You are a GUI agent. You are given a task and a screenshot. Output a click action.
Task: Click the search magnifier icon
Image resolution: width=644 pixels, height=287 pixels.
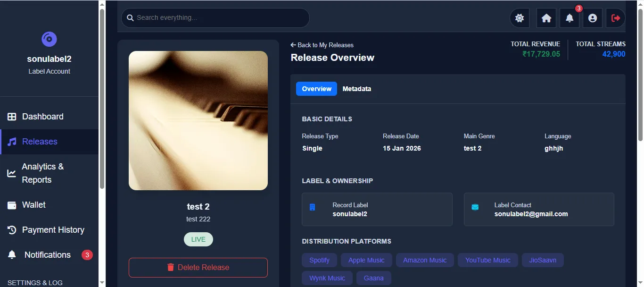(x=130, y=18)
